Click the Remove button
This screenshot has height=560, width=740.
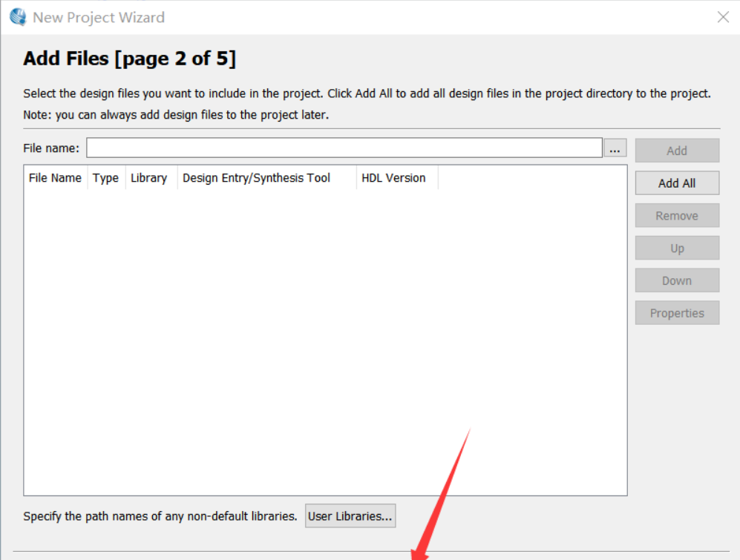(677, 216)
